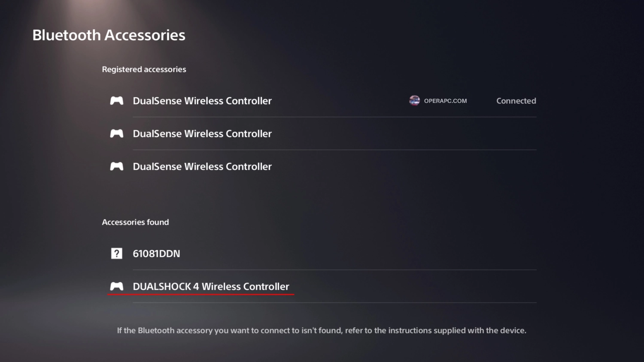Select the connected DualSense Wireless Controller name
The image size is (644, 362).
[202, 101]
